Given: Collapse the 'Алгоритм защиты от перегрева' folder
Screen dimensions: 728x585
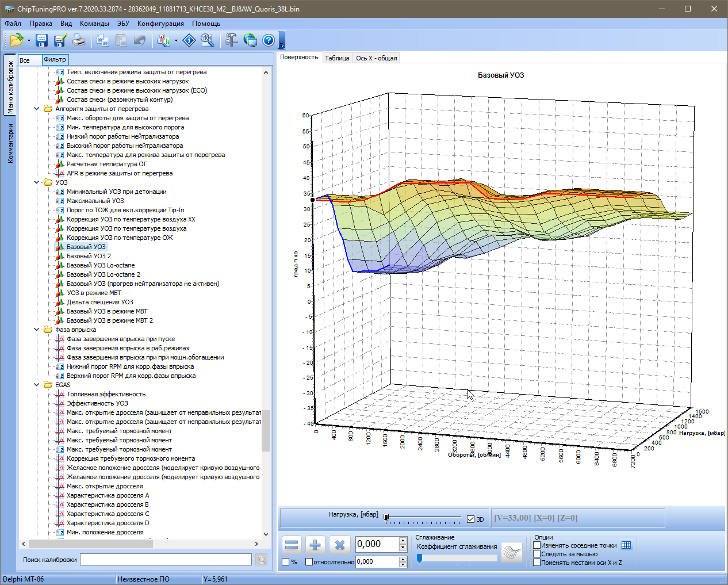Looking at the screenshot, I should coord(37,109).
